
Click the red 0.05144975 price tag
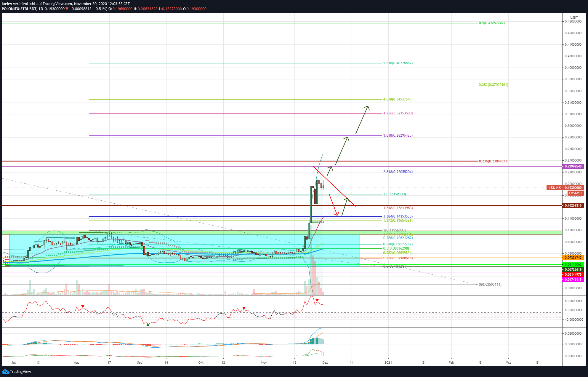tap(573, 274)
